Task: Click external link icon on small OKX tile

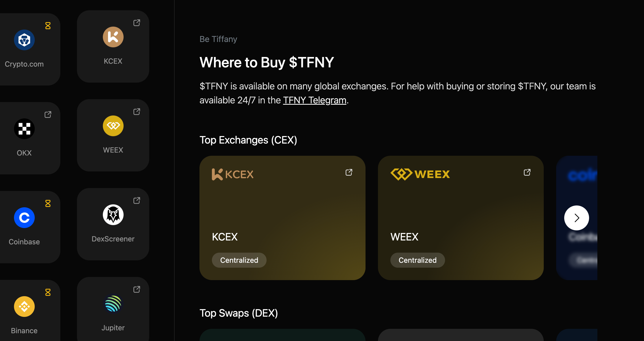Action: 48,115
